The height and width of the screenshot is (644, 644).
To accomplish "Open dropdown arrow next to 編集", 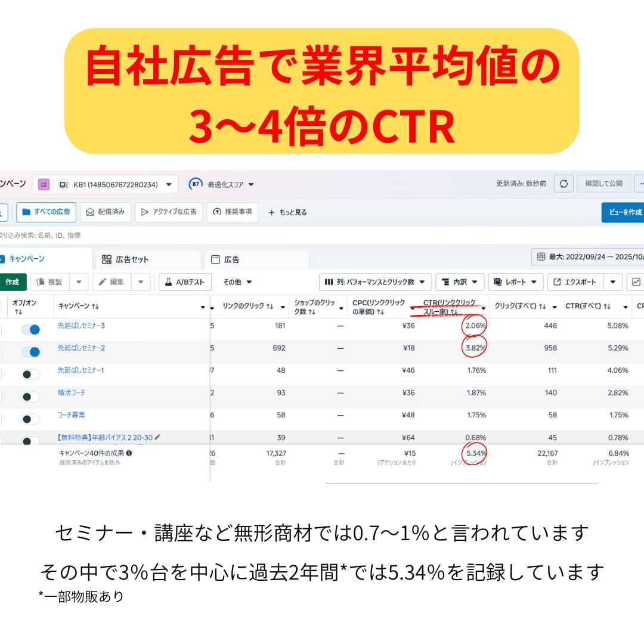I will pos(141,281).
